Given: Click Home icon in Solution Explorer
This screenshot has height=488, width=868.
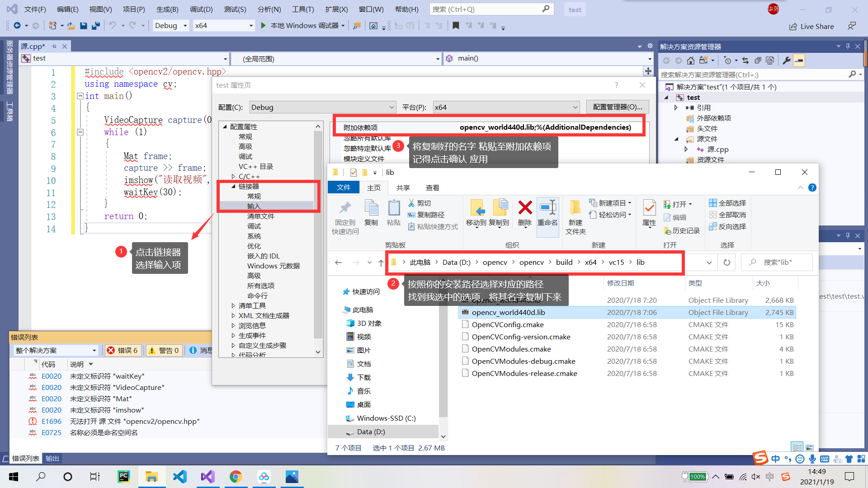Looking at the screenshot, I should pos(690,61).
